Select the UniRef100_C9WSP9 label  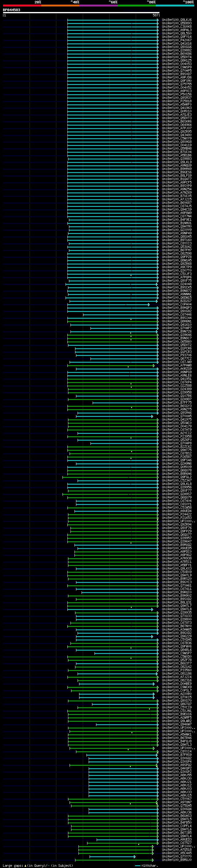tap(177, 67)
